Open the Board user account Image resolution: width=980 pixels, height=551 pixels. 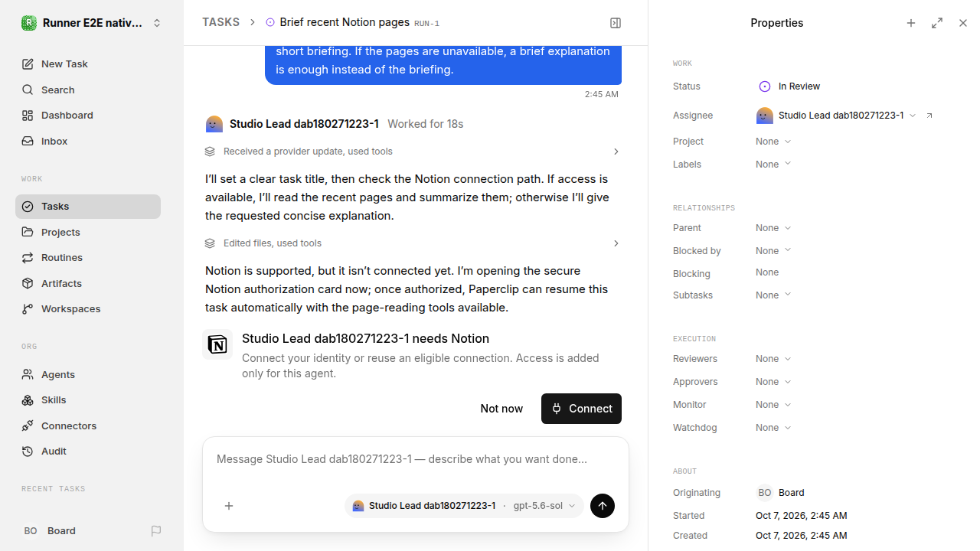(x=80, y=530)
